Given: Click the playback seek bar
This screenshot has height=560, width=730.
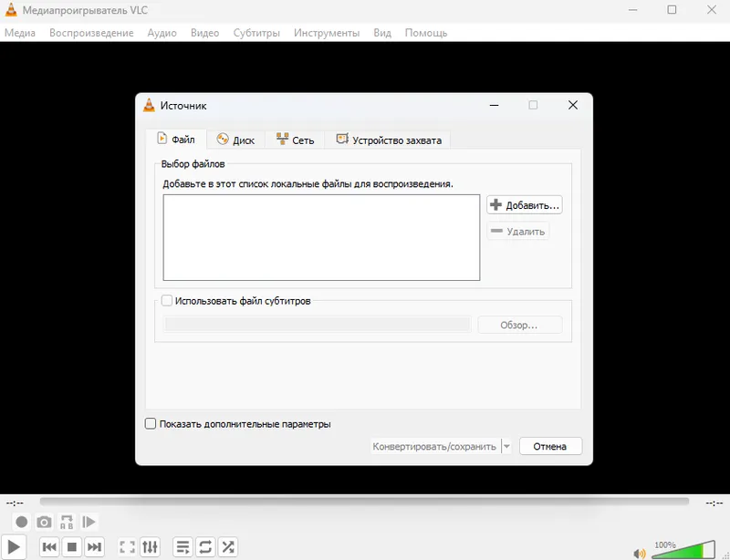Looking at the screenshot, I should point(364,502).
